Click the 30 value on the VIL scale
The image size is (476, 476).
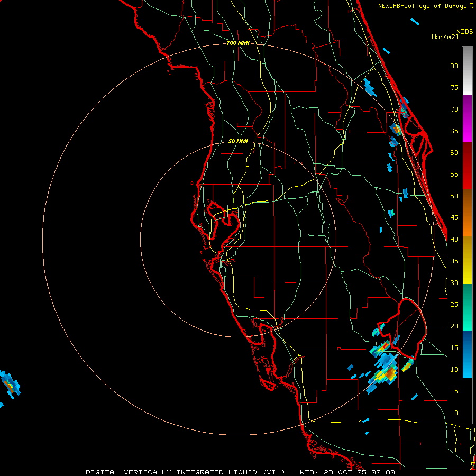click(x=454, y=282)
